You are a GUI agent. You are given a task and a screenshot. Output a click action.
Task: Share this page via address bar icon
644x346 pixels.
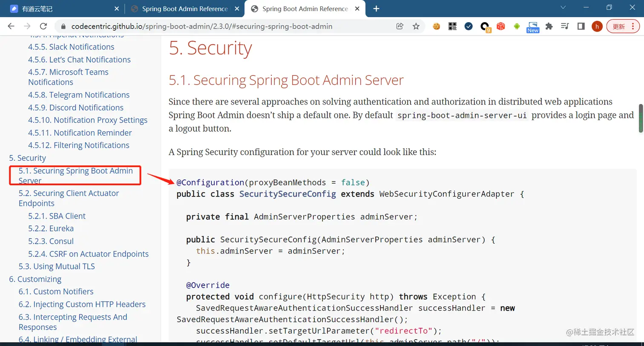coord(400,26)
